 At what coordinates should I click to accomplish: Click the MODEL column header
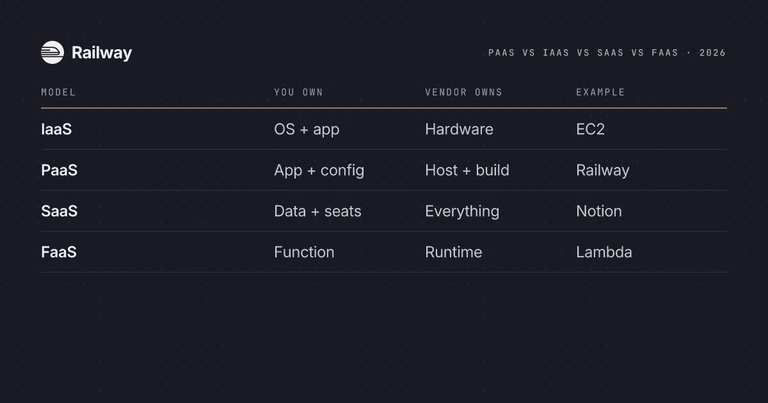coord(58,92)
